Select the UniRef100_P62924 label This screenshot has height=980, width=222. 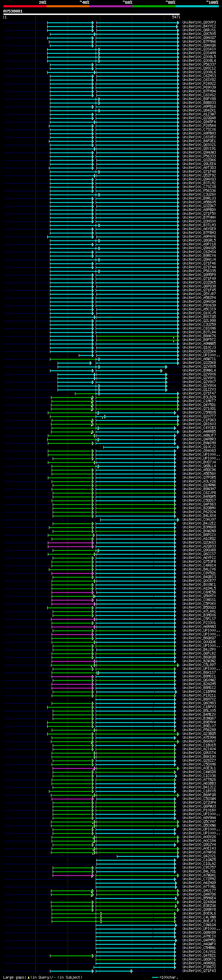(199, 512)
